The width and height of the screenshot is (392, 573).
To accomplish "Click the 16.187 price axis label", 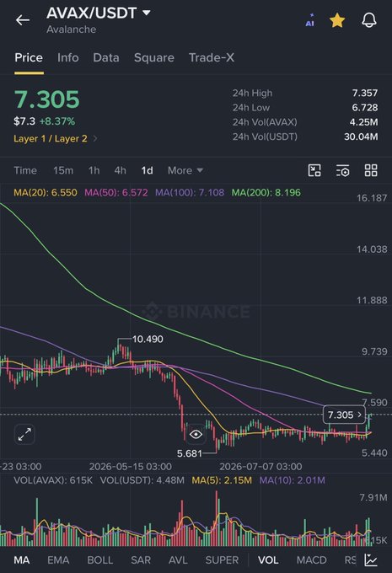I will (372, 198).
